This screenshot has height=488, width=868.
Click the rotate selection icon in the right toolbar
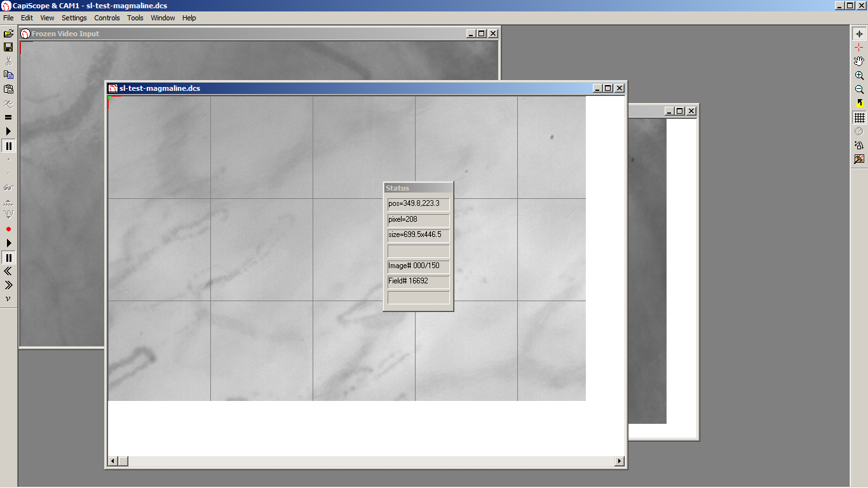point(859,146)
